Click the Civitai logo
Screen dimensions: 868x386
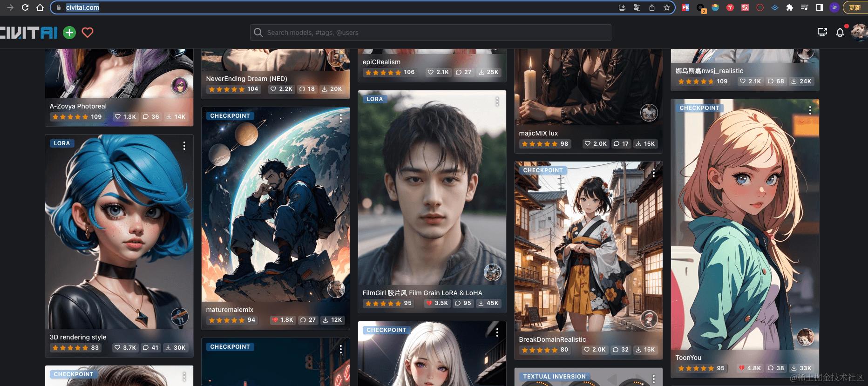28,33
